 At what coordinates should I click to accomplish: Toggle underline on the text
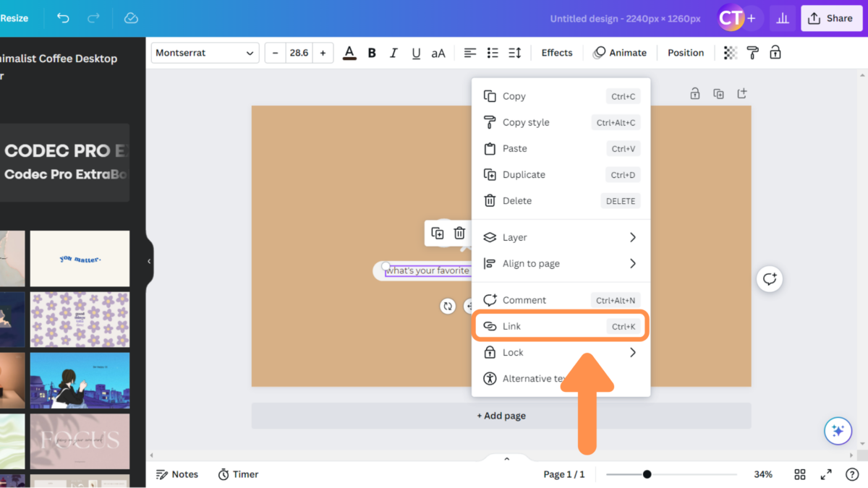[415, 52]
